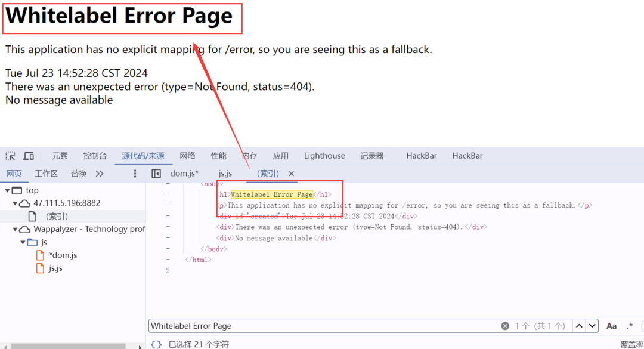Image resolution: width=644 pixels, height=349 pixels.
Task: Toggle match case Aa option
Action: click(611, 326)
